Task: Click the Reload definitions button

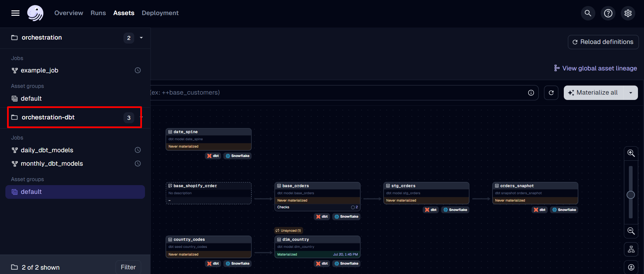Action: click(603, 42)
